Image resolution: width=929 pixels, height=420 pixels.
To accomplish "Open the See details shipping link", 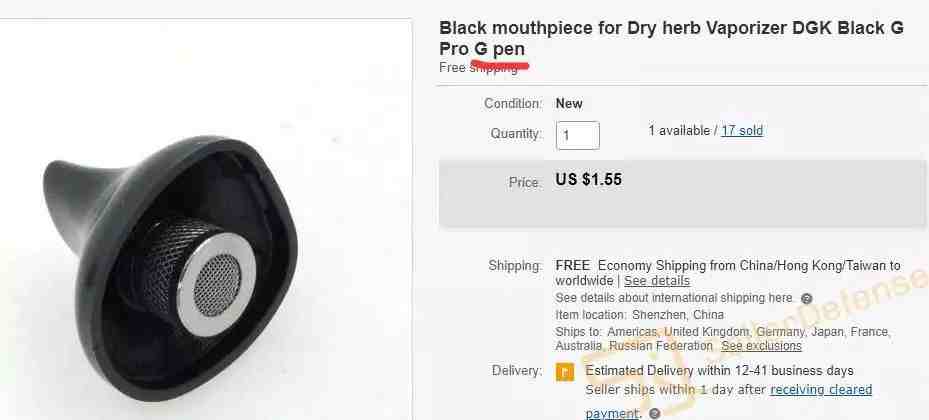I will pos(657,280).
